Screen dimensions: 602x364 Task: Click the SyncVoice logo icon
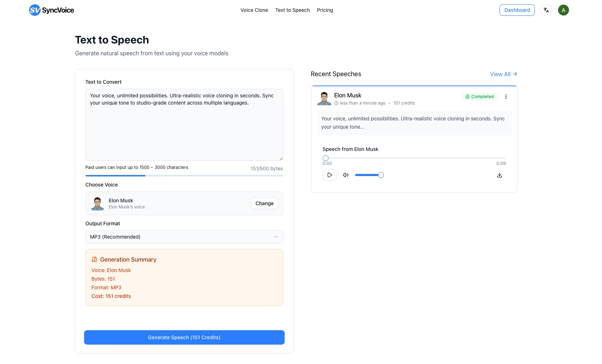tap(35, 10)
